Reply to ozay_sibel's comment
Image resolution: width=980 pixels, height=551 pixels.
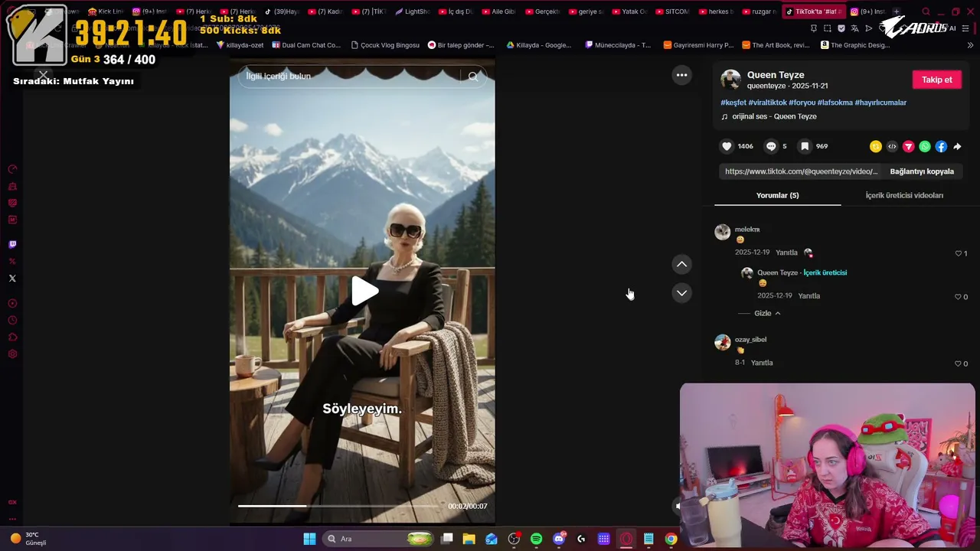click(x=762, y=363)
